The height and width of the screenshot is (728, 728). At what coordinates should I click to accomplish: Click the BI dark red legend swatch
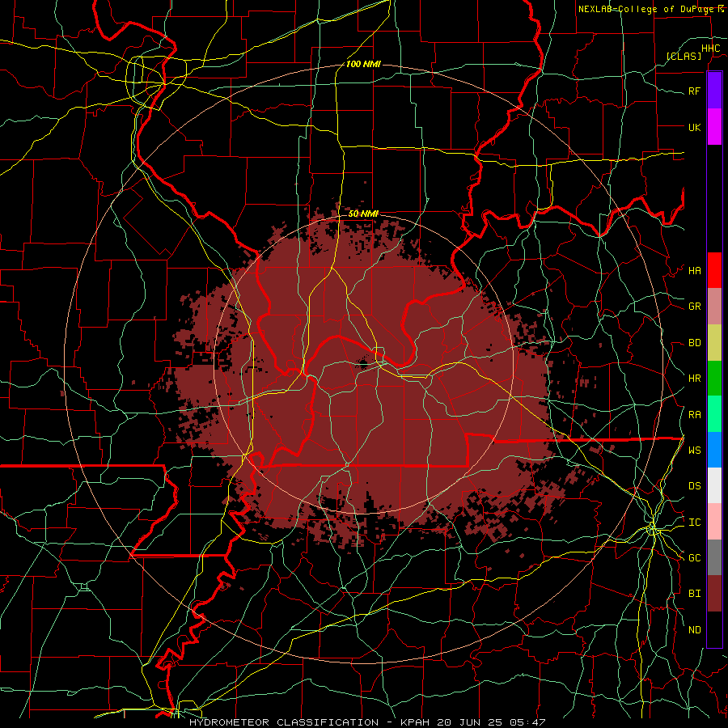coord(714,594)
